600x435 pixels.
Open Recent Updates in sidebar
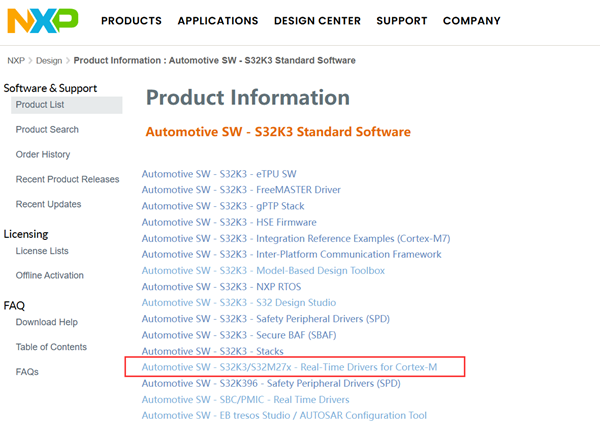click(x=48, y=204)
